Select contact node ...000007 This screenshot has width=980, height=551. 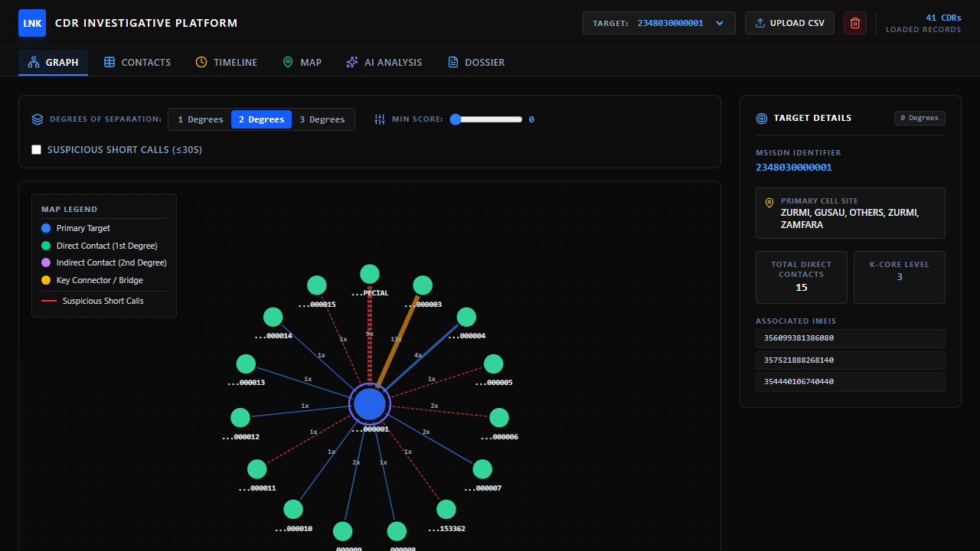pyautogui.click(x=482, y=469)
